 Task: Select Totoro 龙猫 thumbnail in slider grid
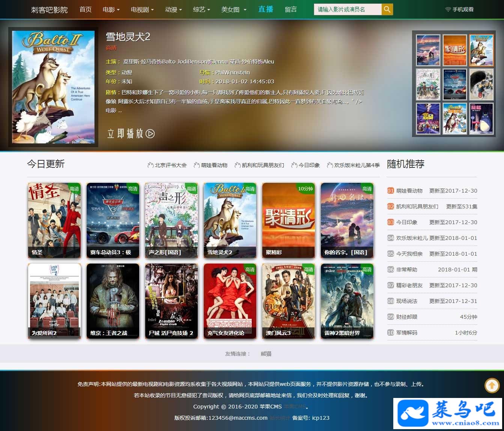pyautogui.click(x=481, y=119)
